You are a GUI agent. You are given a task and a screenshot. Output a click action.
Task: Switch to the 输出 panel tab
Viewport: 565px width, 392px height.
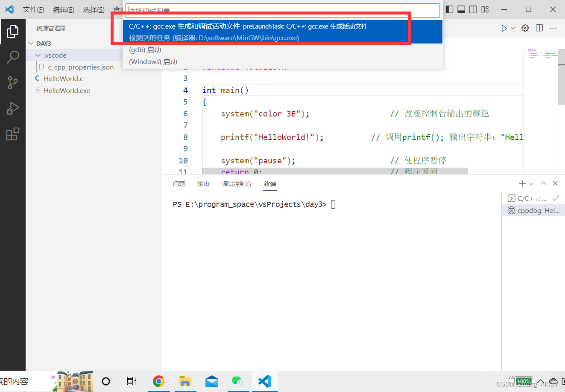pos(203,184)
